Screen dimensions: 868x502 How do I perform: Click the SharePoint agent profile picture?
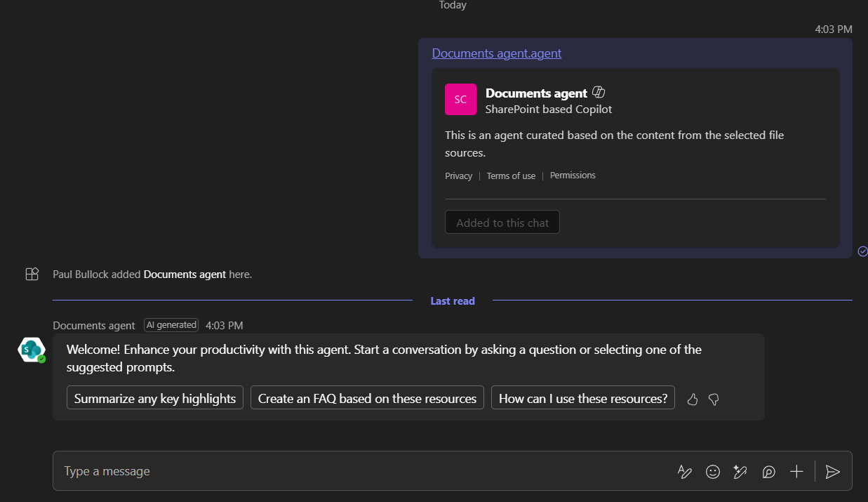(x=31, y=349)
